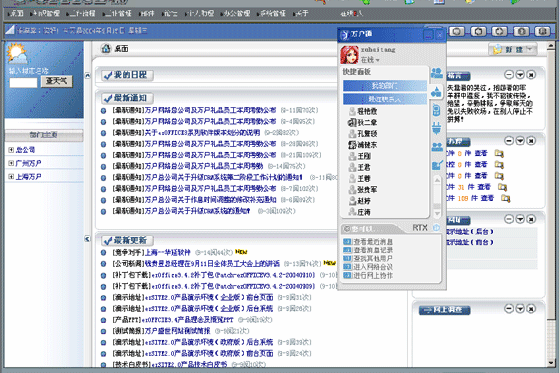Open the contacts group tab icon in chat panel
The width and height of the screenshot is (560, 373).
coord(436,73)
